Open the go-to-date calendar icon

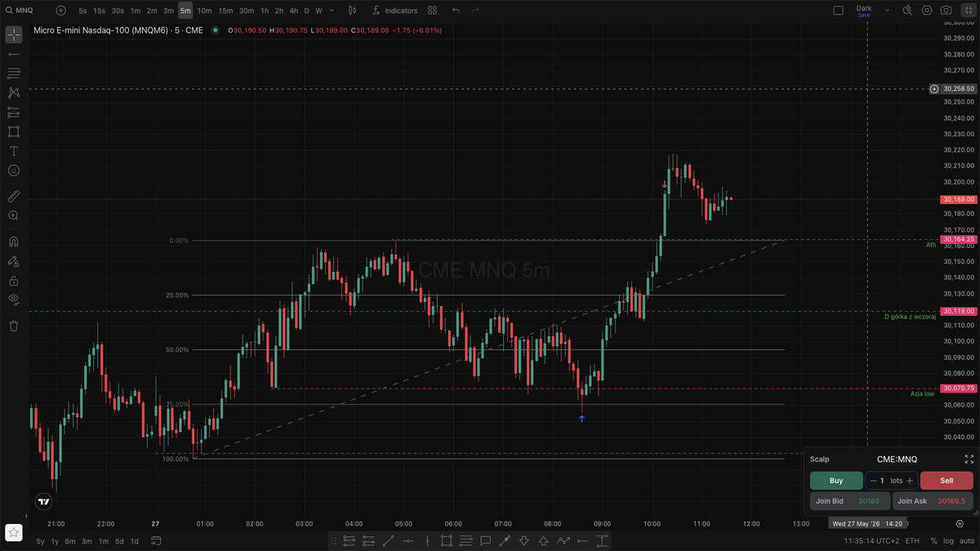155,540
